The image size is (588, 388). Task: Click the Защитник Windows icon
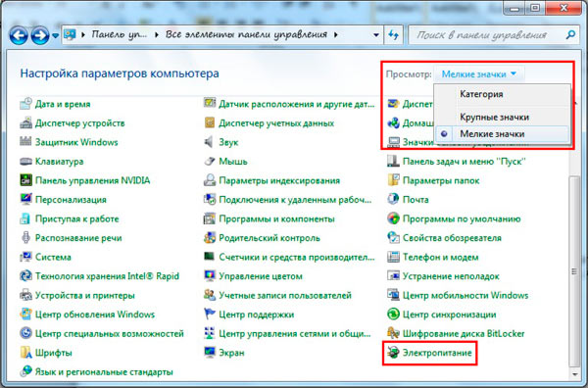click(x=25, y=142)
